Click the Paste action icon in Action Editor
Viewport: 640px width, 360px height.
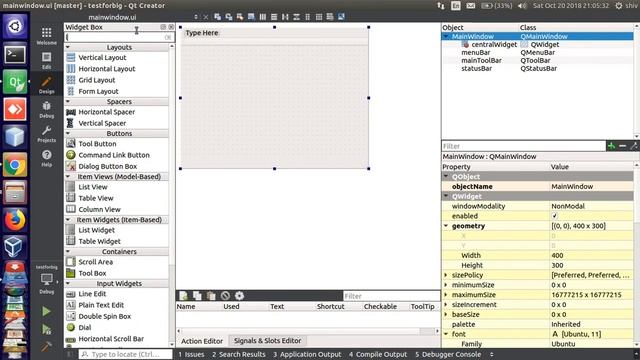pyautogui.click(x=211, y=296)
